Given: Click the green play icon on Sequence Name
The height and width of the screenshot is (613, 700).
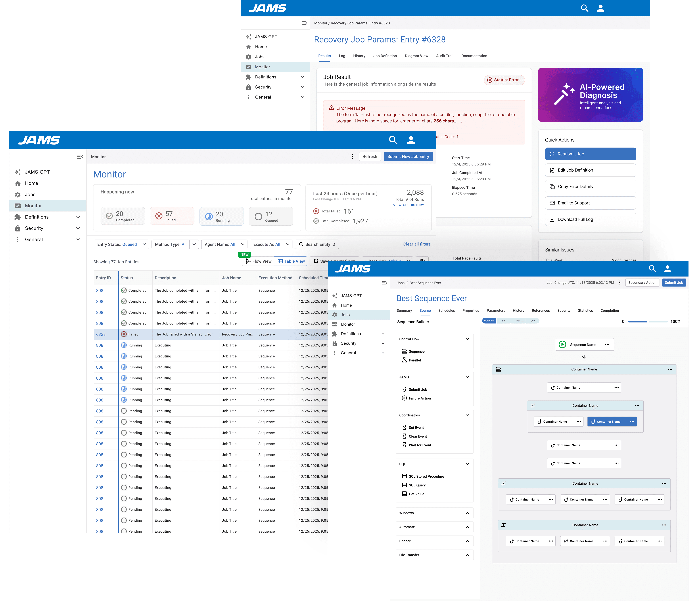Looking at the screenshot, I should coord(562,345).
